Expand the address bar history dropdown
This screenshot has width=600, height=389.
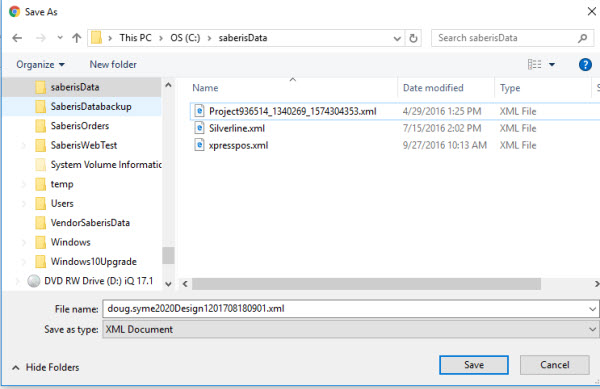point(397,38)
